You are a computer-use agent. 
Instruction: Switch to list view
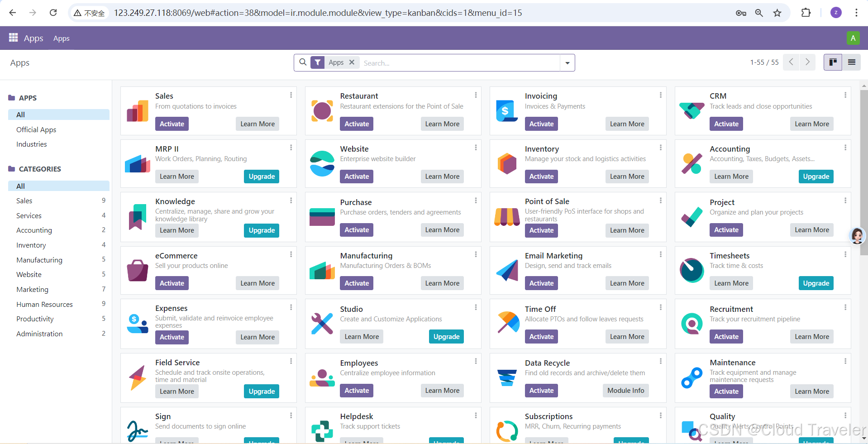[x=851, y=62]
